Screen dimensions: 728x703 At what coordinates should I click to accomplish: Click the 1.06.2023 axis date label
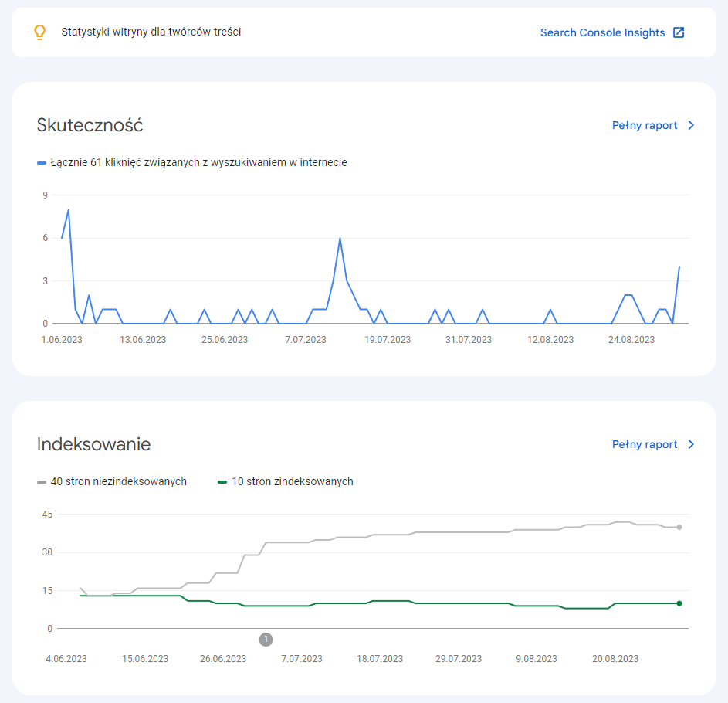point(62,340)
